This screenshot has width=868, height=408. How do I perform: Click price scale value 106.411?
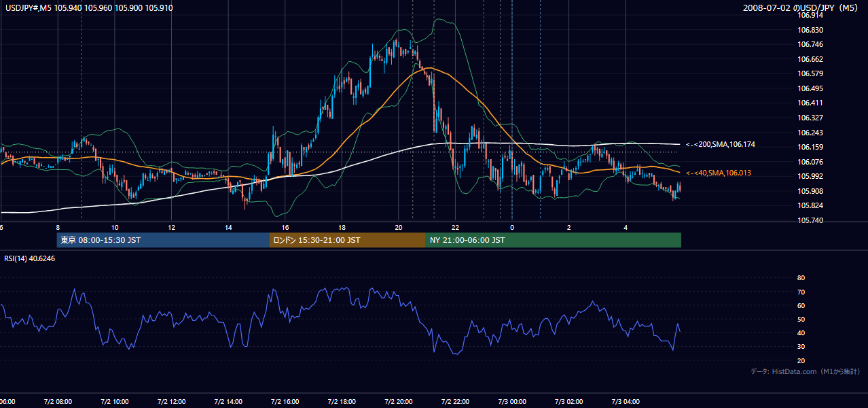coord(810,103)
